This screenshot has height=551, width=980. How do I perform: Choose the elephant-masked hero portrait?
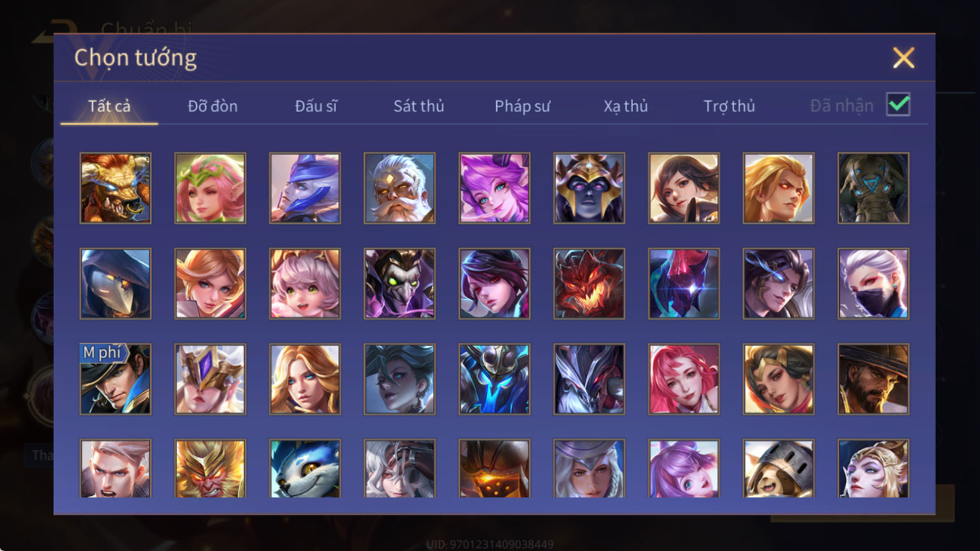pyautogui.click(x=873, y=188)
